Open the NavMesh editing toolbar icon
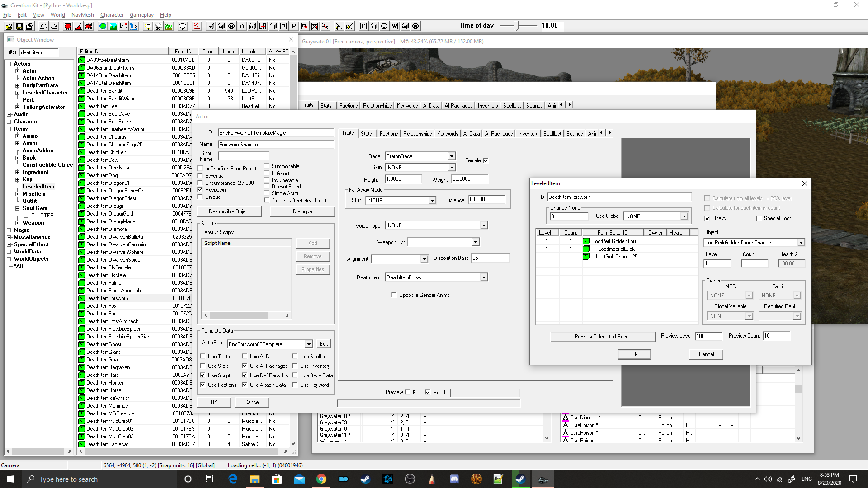The width and height of the screenshot is (868, 488). tap(197, 26)
